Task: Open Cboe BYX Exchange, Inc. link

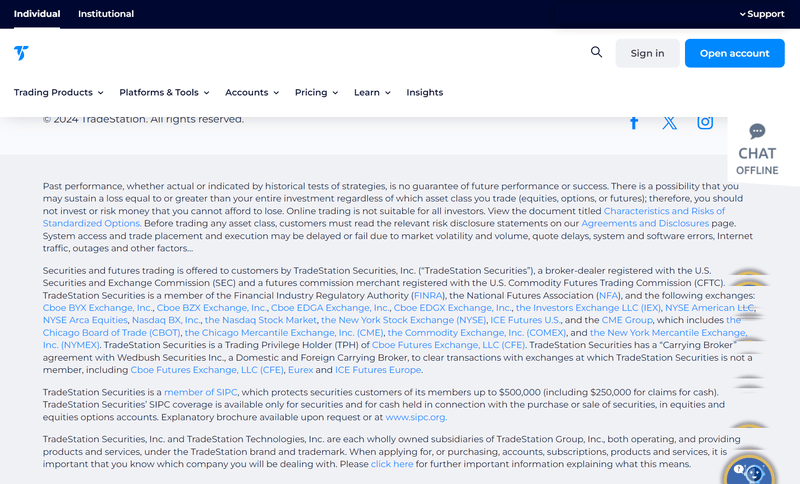Action: tap(97, 308)
